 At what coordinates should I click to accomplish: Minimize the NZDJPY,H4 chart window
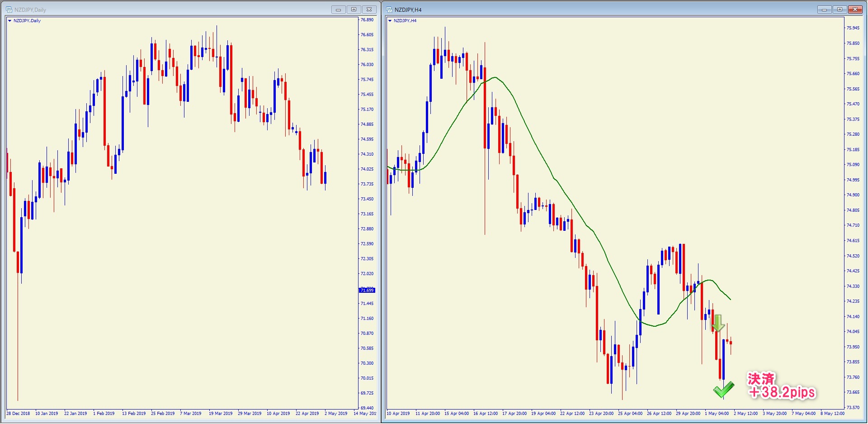[824, 10]
